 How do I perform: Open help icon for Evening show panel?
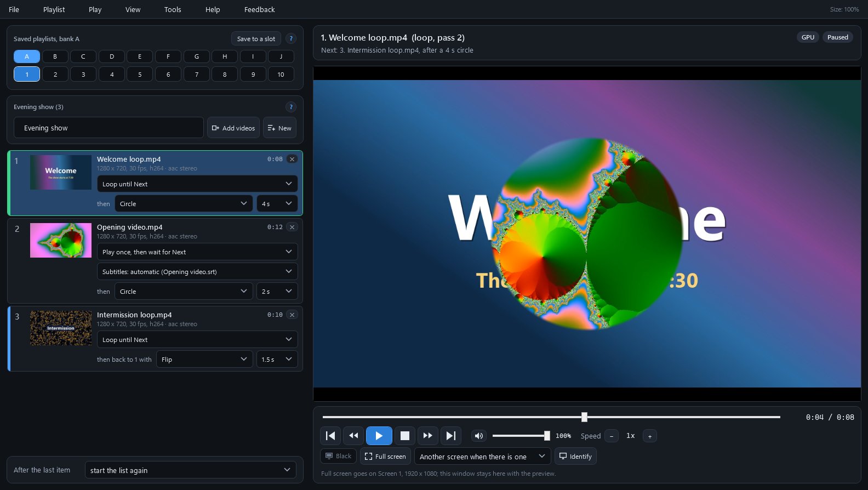click(291, 107)
